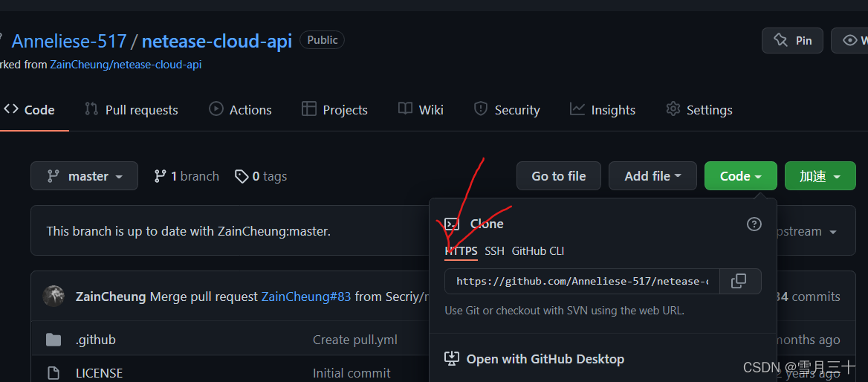
Task: Click the HTTPS clone URL field
Action: [x=583, y=281]
